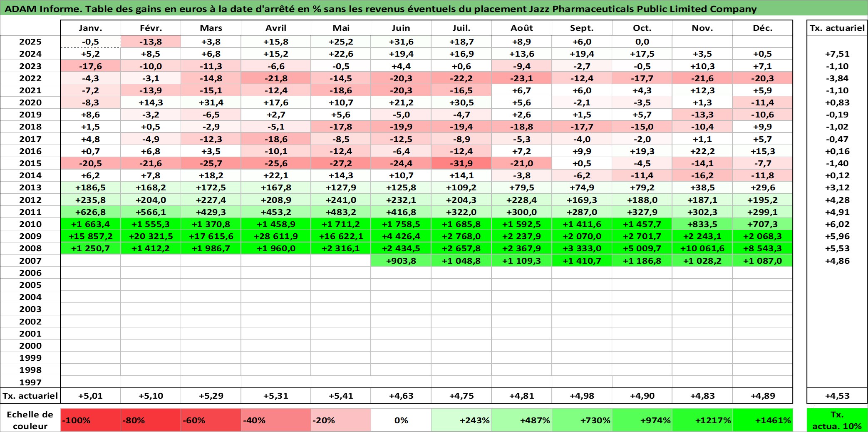Click the +5,41 Mai actuarial rate
This screenshot has height=432, width=868.
click(x=341, y=396)
